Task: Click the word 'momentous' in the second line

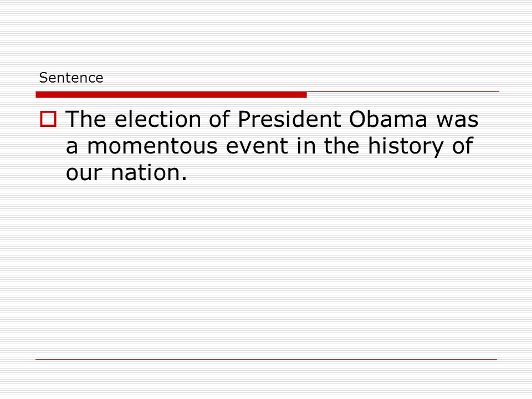Action: (x=152, y=146)
